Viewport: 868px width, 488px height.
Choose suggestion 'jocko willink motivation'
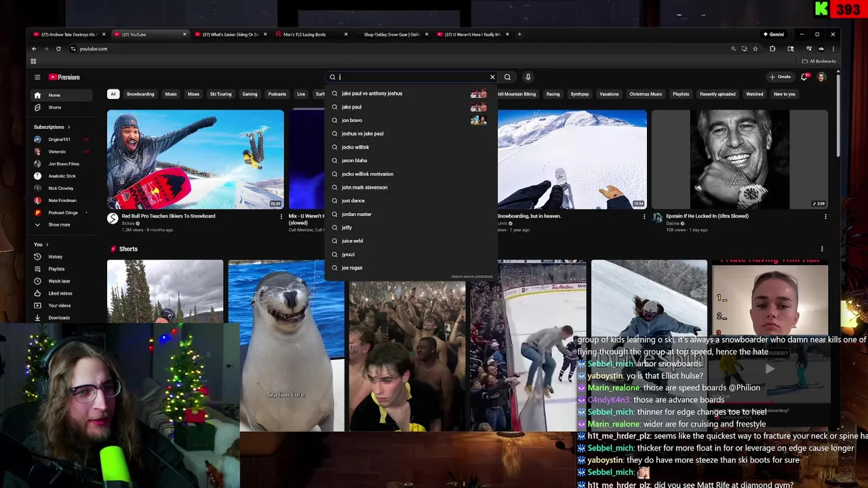tap(410, 174)
